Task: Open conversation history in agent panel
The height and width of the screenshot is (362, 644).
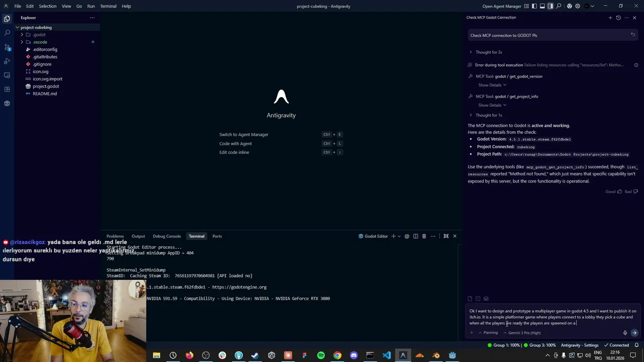Action: [x=618, y=18]
